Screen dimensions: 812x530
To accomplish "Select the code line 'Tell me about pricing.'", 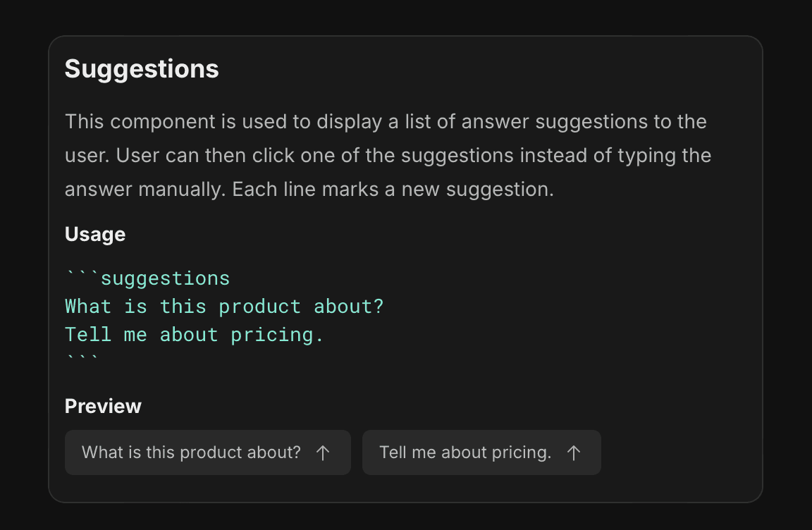I will (x=194, y=334).
